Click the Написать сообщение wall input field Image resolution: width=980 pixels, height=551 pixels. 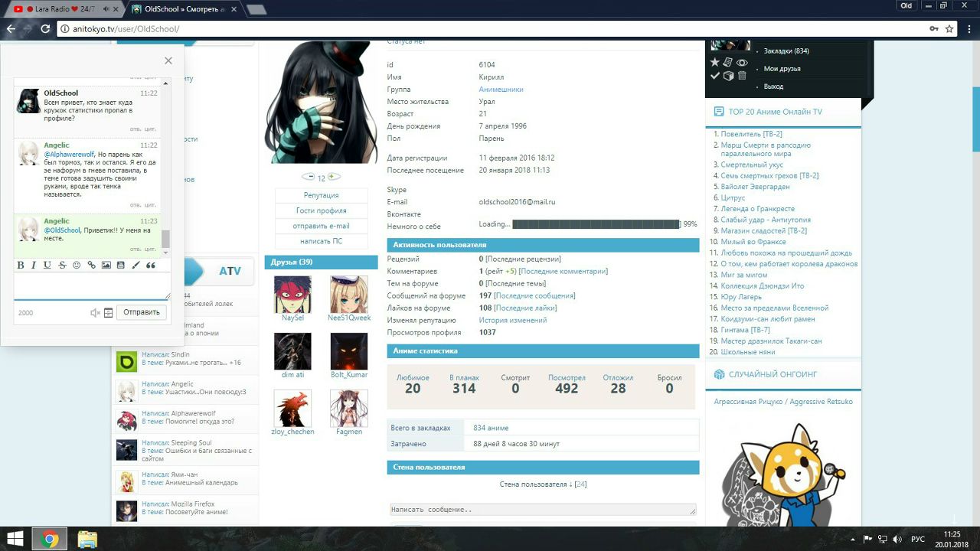[x=542, y=510]
